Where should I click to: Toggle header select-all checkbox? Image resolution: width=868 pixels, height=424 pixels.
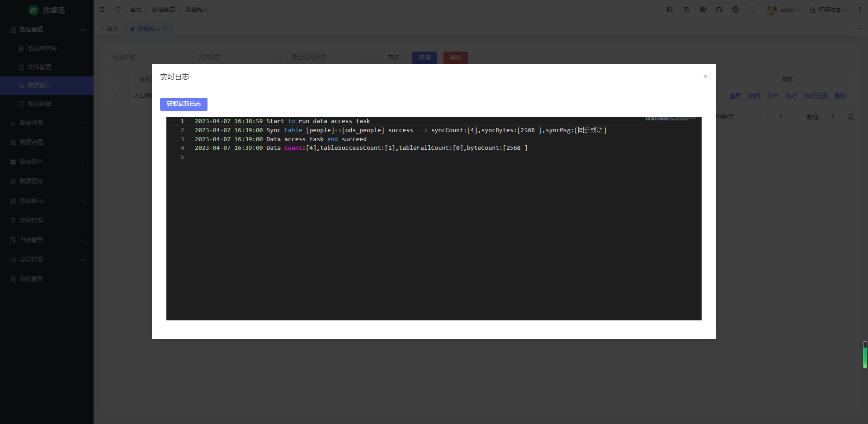click(118, 79)
